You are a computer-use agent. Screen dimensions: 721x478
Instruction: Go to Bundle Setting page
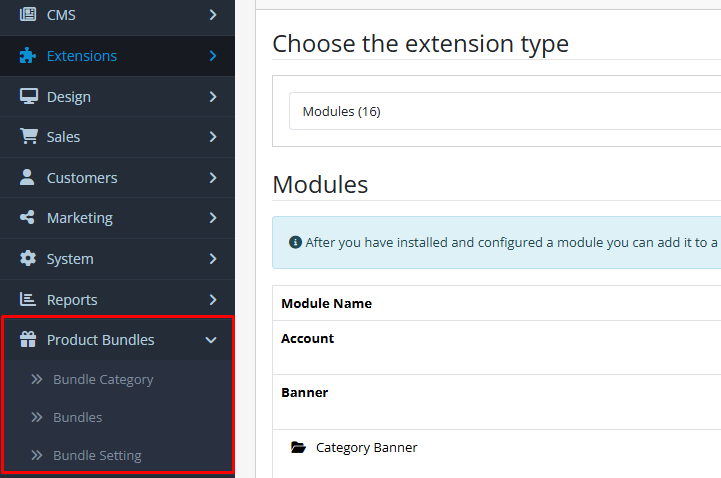coord(97,456)
